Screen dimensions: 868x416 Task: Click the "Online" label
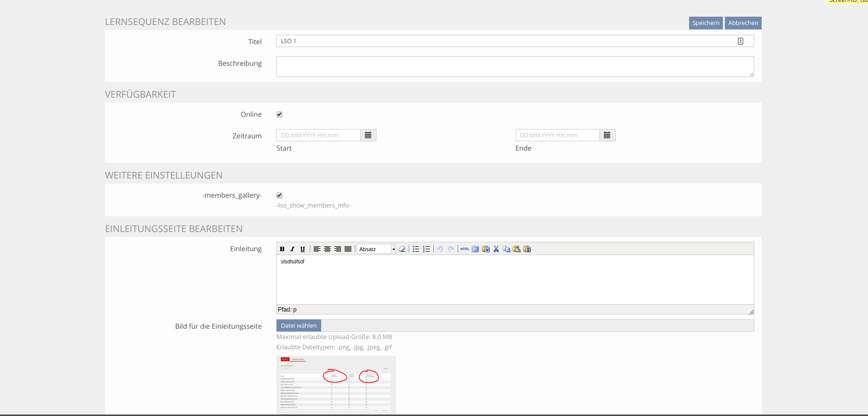(x=251, y=114)
